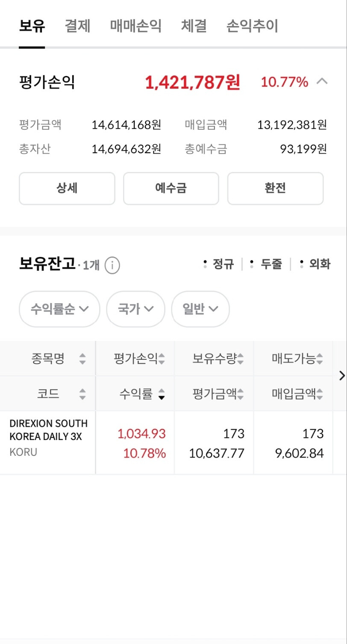Collapse the 평가손익 summary chevron
This screenshot has height=644, width=347.
322,82
